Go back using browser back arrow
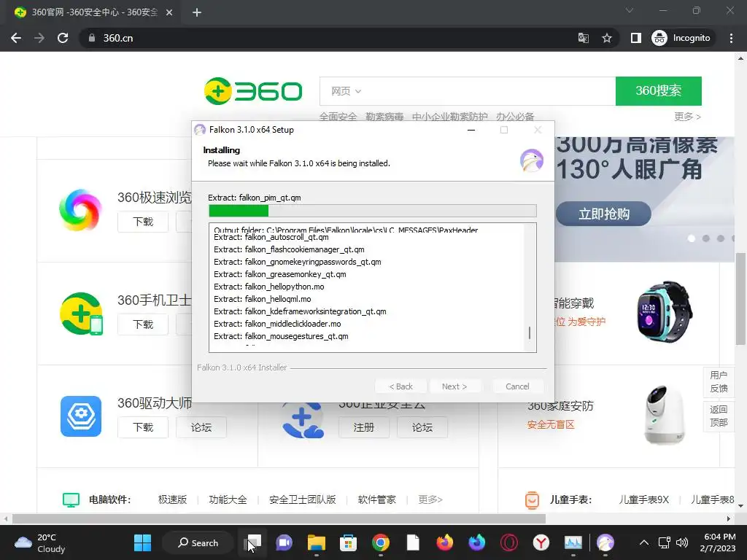Screen dimensions: 747x560 pos(16,38)
